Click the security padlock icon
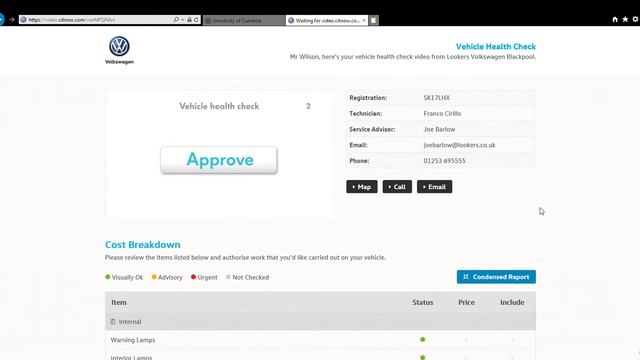 [x=189, y=20]
